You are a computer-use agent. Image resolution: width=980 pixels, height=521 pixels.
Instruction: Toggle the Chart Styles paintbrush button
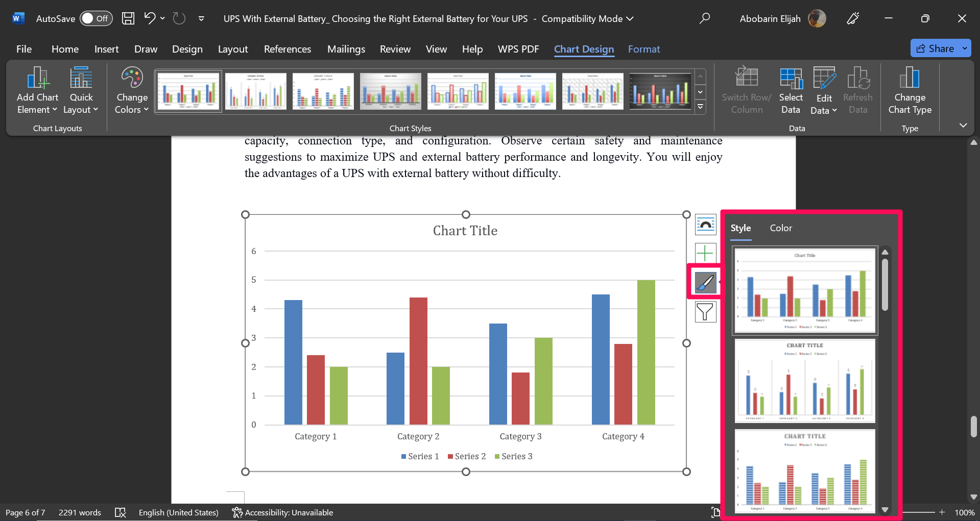pos(705,282)
